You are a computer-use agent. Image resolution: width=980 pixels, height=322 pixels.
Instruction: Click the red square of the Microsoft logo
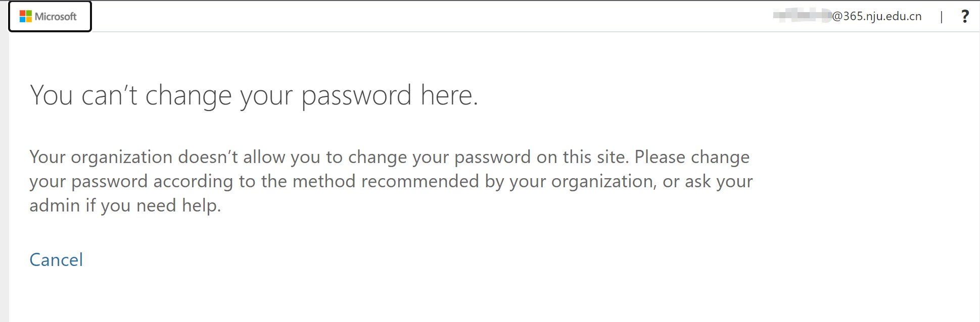22,13
